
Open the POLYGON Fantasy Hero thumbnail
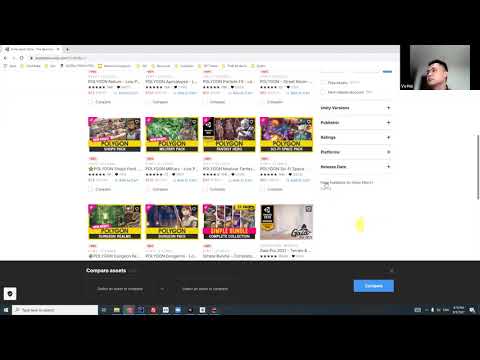[229, 135]
